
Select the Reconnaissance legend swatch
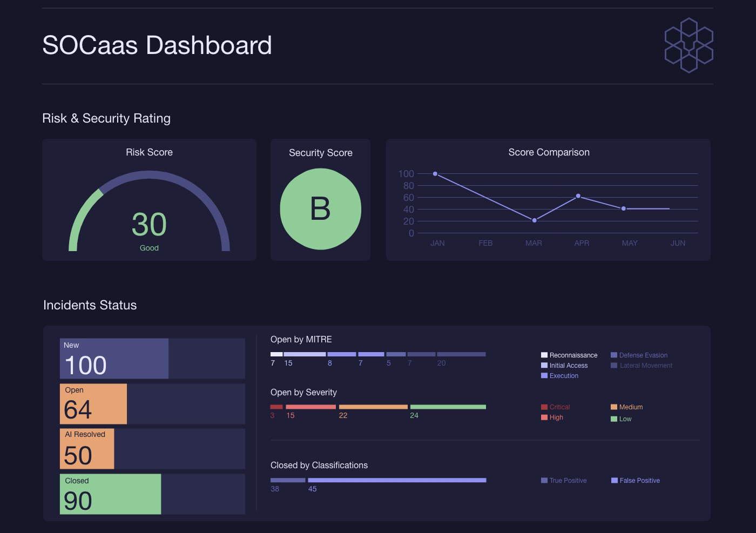point(544,355)
